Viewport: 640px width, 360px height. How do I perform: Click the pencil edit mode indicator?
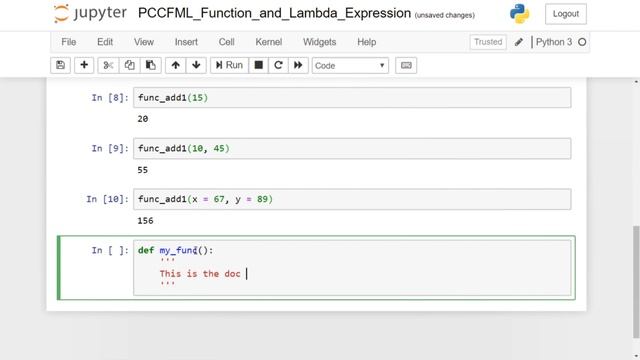[519, 42]
